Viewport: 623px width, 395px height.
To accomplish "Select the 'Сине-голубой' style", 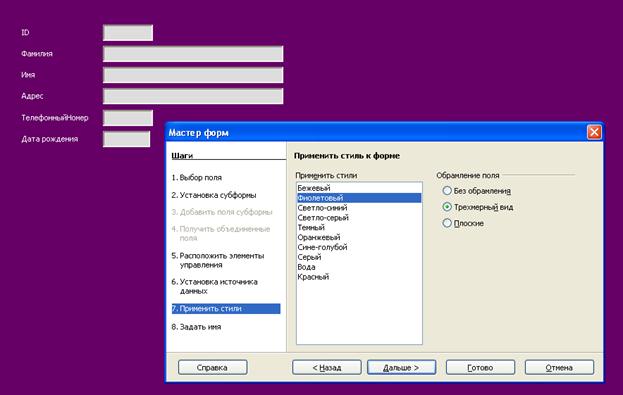I will 359,247.
